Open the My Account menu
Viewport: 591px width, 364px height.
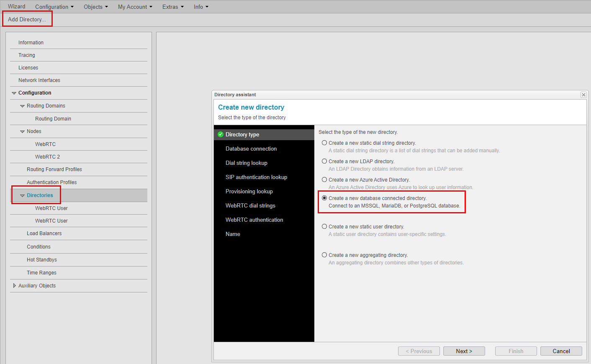(x=135, y=7)
